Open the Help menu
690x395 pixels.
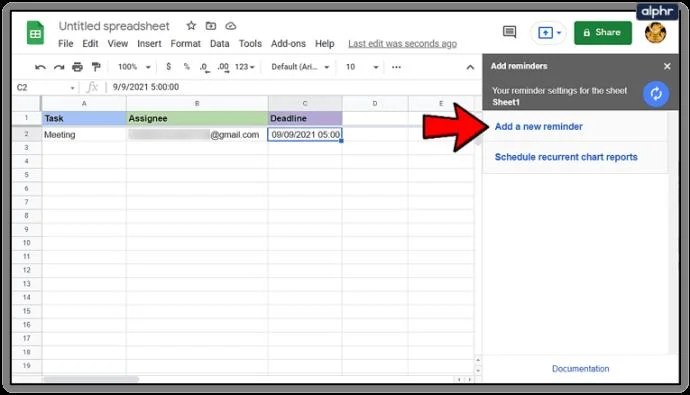(x=324, y=44)
